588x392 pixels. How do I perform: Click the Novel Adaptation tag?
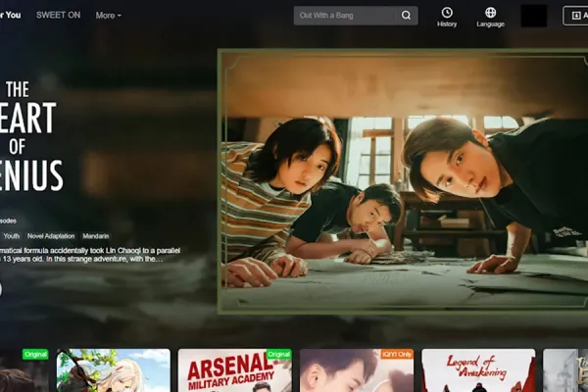tap(51, 236)
